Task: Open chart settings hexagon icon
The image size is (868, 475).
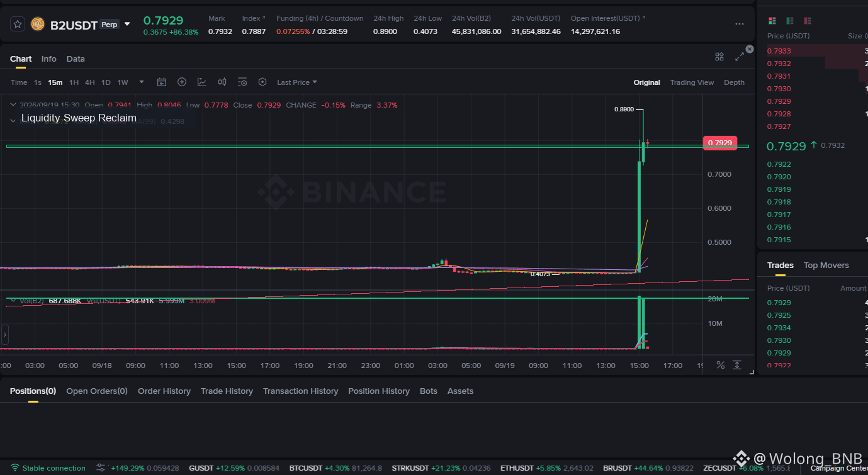Action: pos(262,82)
